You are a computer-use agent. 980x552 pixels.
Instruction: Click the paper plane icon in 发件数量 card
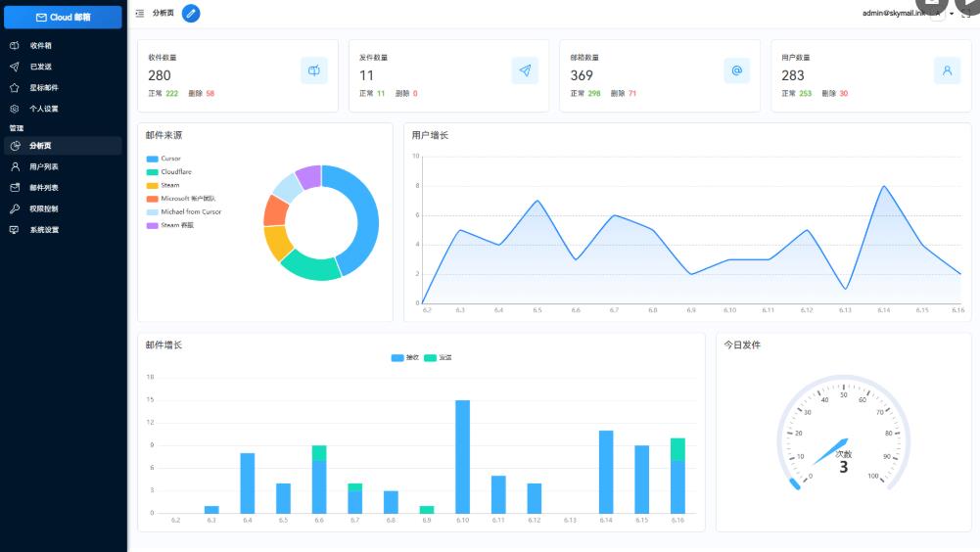pos(525,70)
